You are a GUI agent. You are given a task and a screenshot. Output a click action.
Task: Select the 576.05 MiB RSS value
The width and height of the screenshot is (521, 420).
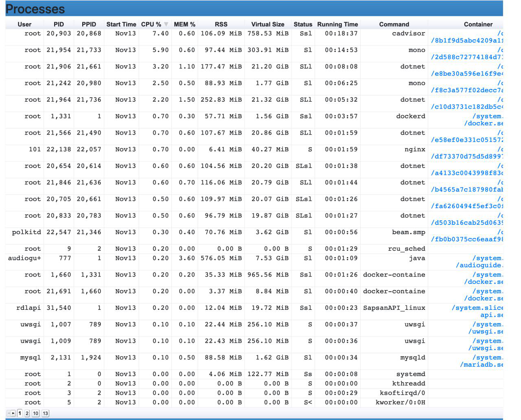221,258
